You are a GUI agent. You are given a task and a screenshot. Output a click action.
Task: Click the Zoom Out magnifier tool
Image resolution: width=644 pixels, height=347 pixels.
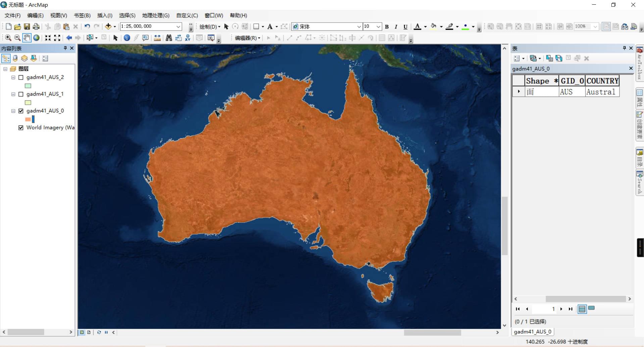click(x=17, y=38)
